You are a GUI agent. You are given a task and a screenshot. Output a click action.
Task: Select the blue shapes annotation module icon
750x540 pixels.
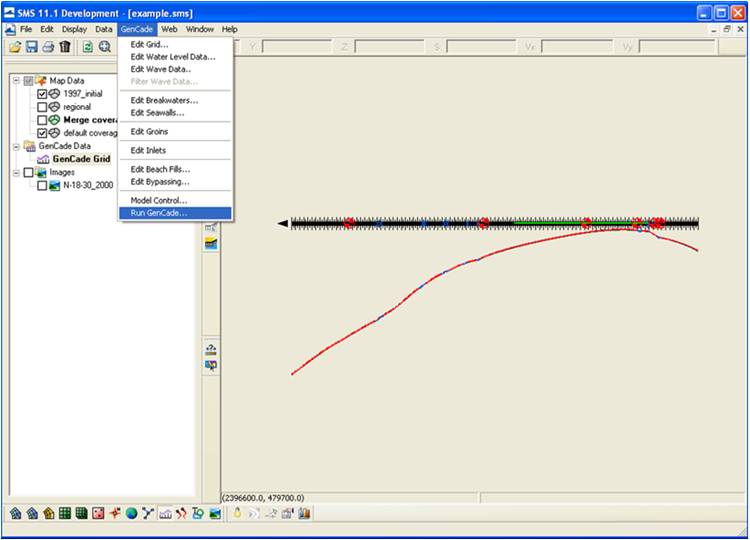[198, 514]
